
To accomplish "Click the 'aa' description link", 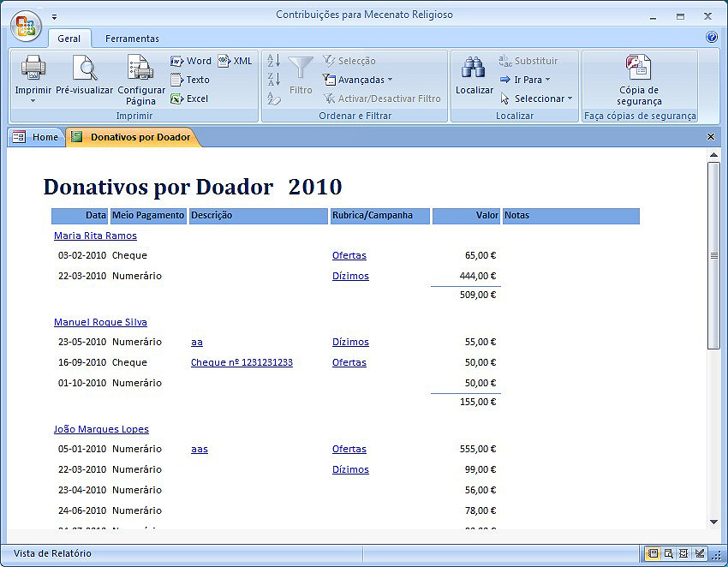I will (x=197, y=343).
